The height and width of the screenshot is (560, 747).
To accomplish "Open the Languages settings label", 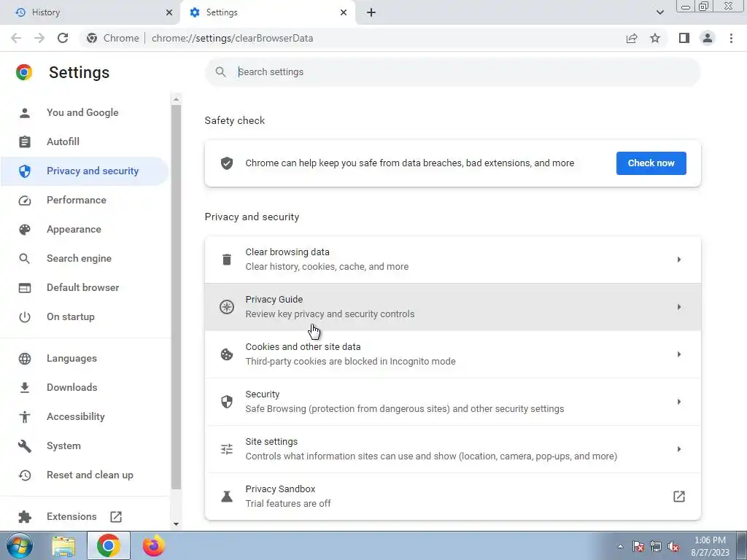I will [71, 359].
